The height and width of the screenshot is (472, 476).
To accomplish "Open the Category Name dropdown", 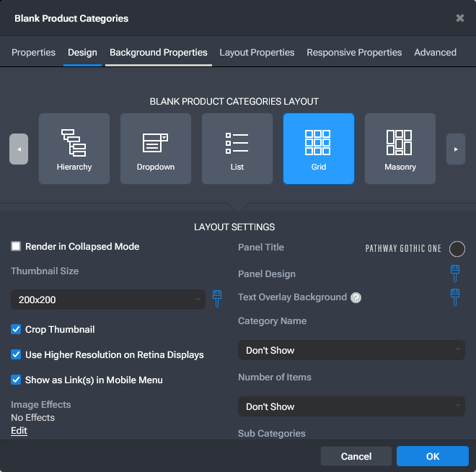I will pos(351,350).
